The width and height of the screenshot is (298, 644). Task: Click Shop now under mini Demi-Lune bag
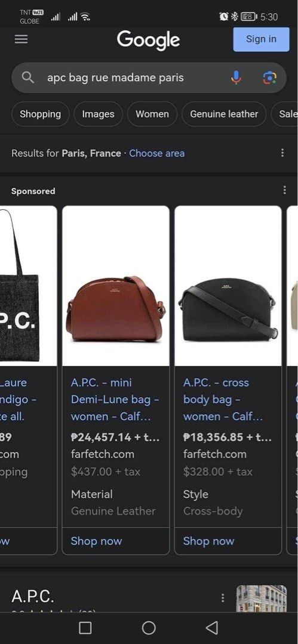tap(96, 541)
